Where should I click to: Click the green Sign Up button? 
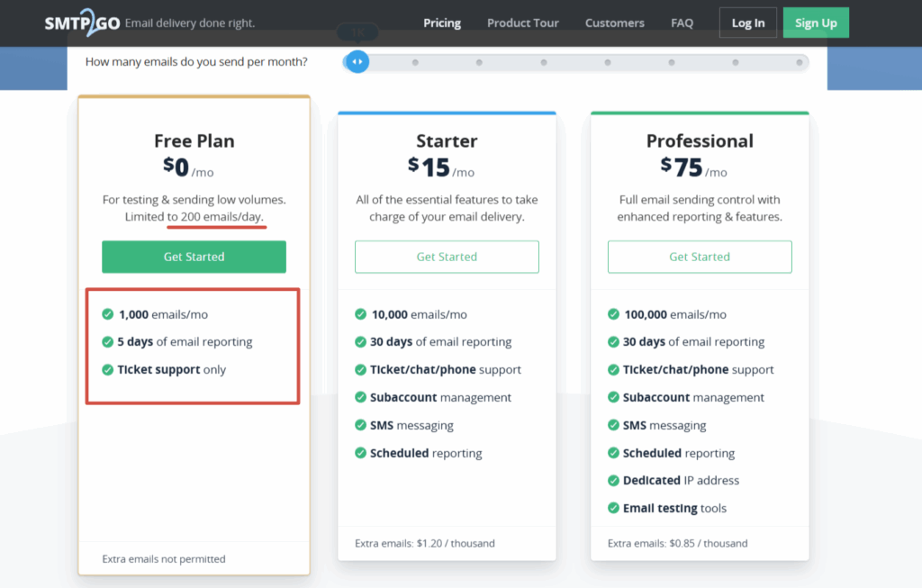tap(816, 23)
